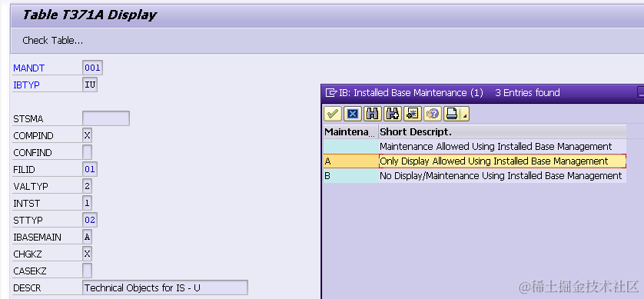
Task: Click the empty CONFIND field
Action: [x=87, y=152]
